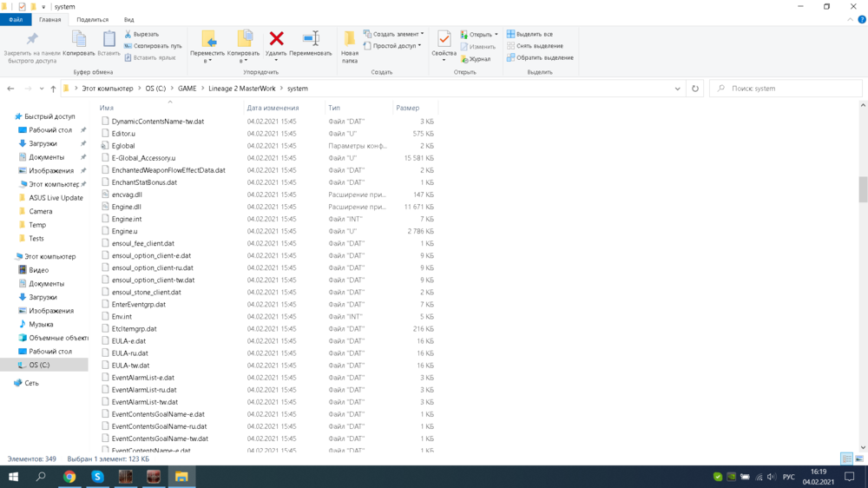
Task: Go up one folder level with up arrow
Action: click(x=53, y=89)
